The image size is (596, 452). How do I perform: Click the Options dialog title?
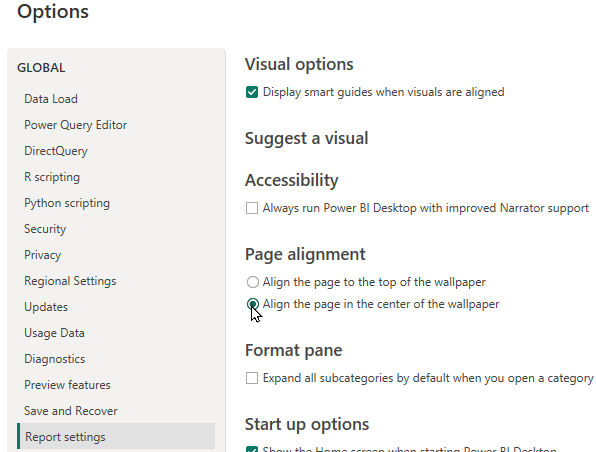pyautogui.click(x=53, y=11)
